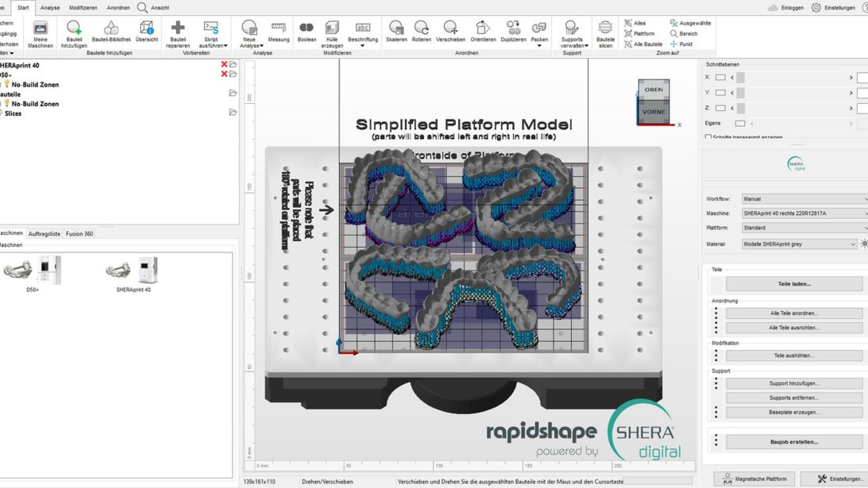Select the Messung measuring tool
Image resolution: width=868 pixels, height=488 pixels.
pos(278,32)
